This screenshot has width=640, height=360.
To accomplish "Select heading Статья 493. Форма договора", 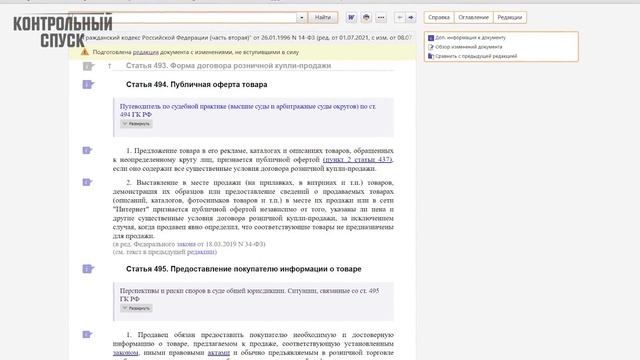I will click(x=229, y=66).
